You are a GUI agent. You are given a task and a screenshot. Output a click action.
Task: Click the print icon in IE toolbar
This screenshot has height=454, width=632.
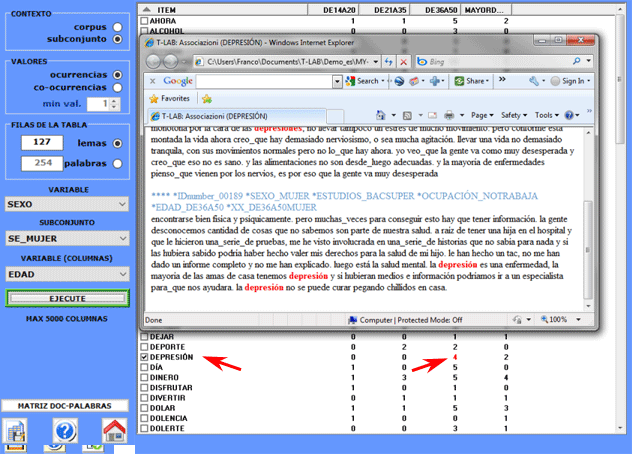449,116
